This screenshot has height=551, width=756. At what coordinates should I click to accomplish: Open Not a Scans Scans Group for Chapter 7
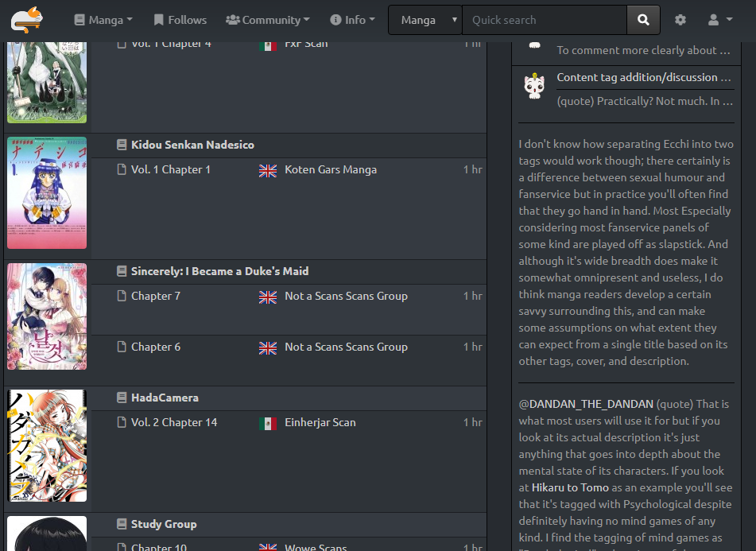346,296
